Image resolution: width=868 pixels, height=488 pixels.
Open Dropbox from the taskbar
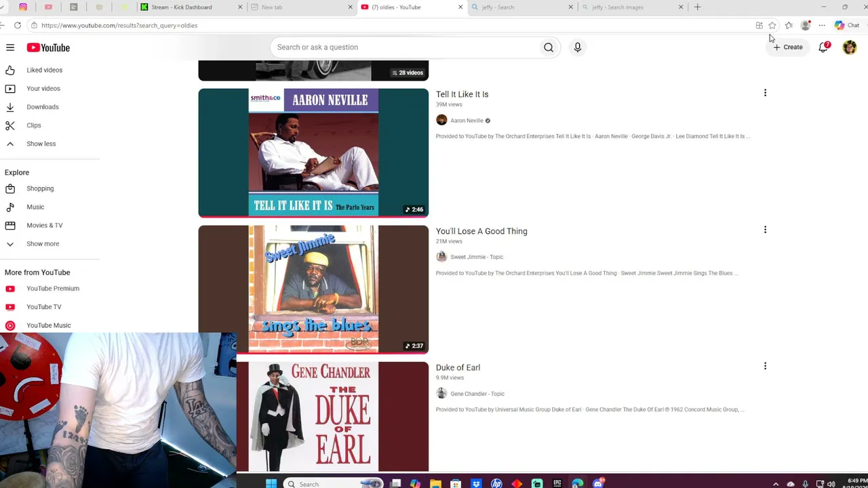pyautogui.click(x=476, y=483)
